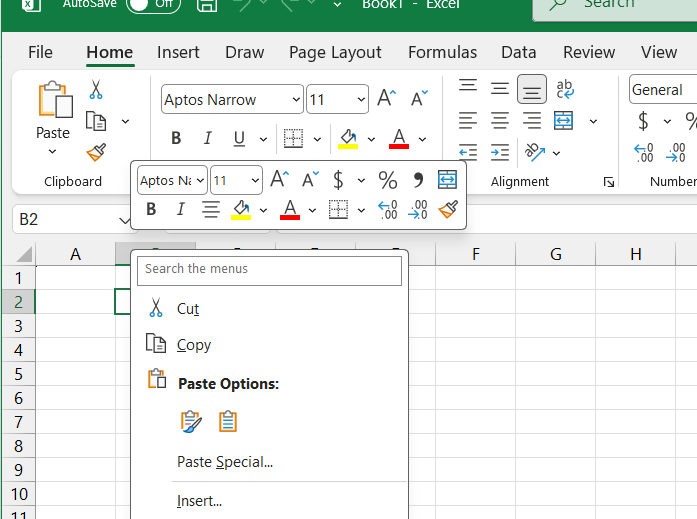This screenshot has height=519, width=697.
Task: Expand the ribbon Copy dropdown arrow
Action: click(125, 121)
